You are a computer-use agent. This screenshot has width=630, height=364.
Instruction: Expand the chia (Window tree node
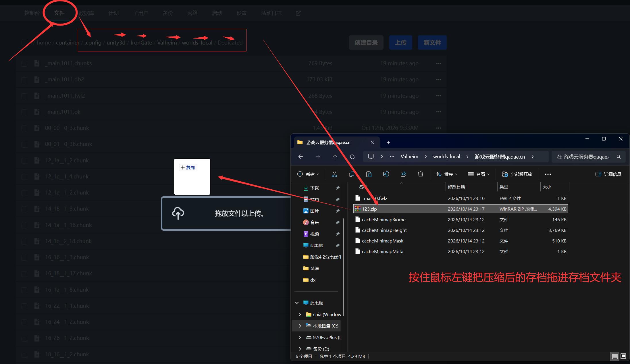tap(300, 315)
